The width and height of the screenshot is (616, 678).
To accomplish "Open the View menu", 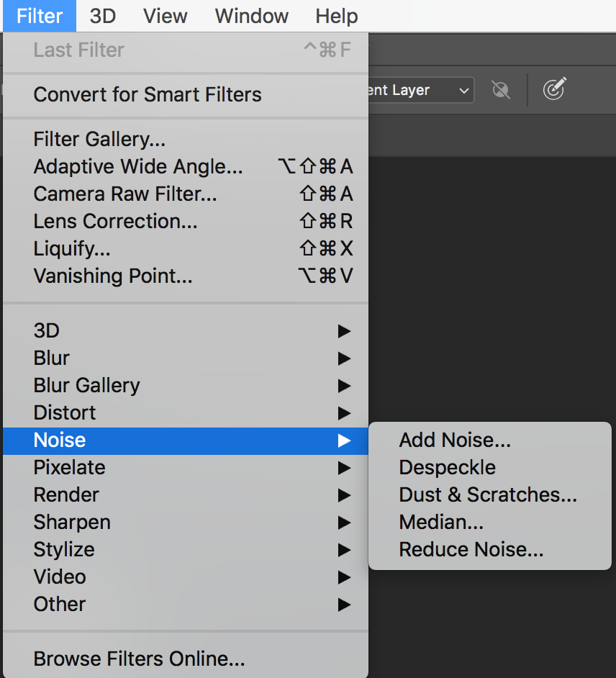I will point(165,16).
